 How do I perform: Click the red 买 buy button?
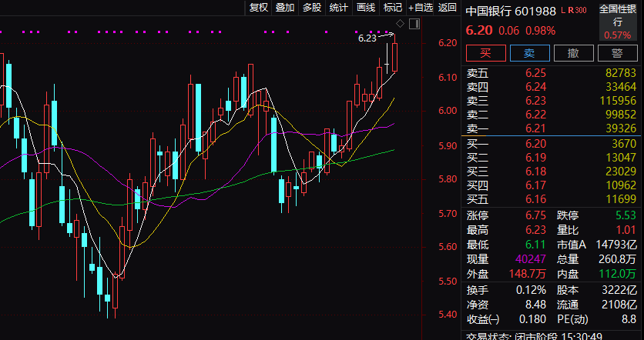pos(486,53)
